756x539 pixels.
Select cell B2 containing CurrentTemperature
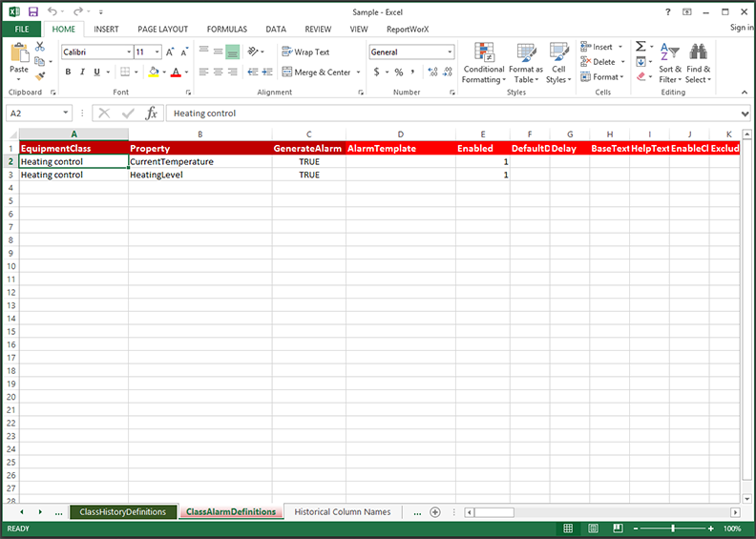199,162
